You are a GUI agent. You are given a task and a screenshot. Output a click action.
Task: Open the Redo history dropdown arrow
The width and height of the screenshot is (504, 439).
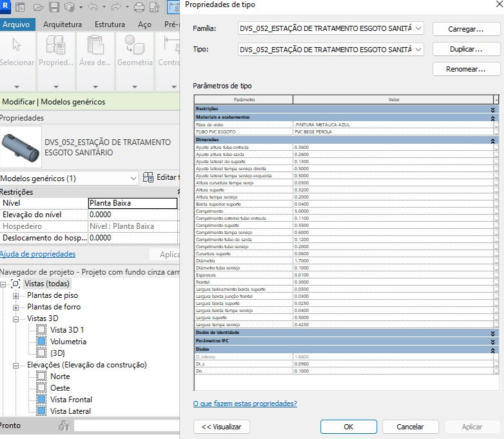point(127,6)
